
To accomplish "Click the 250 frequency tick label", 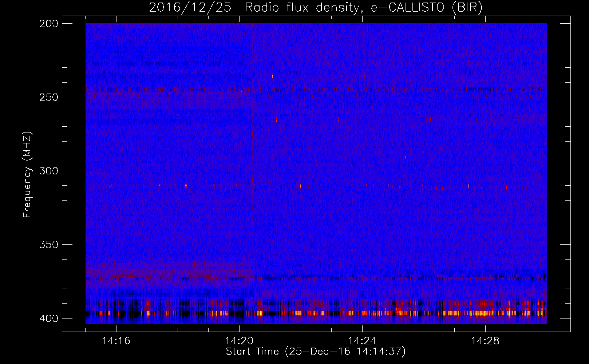I will [x=48, y=97].
